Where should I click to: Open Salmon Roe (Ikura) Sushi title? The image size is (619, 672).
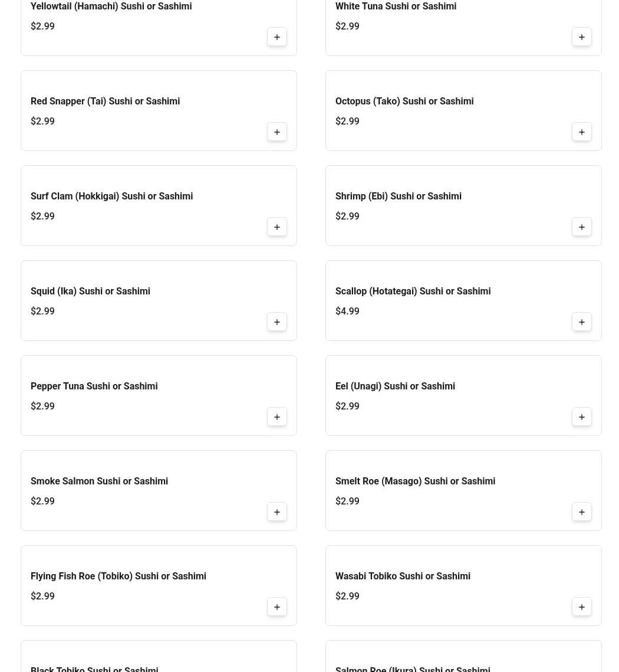413,669
